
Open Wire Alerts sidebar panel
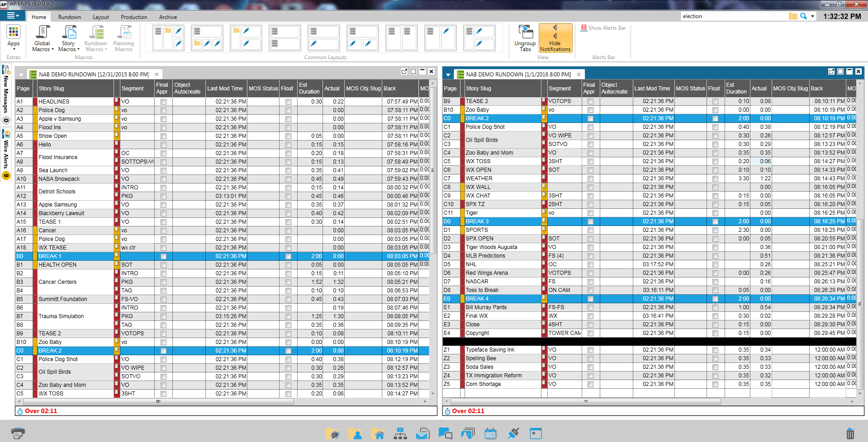point(6,155)
